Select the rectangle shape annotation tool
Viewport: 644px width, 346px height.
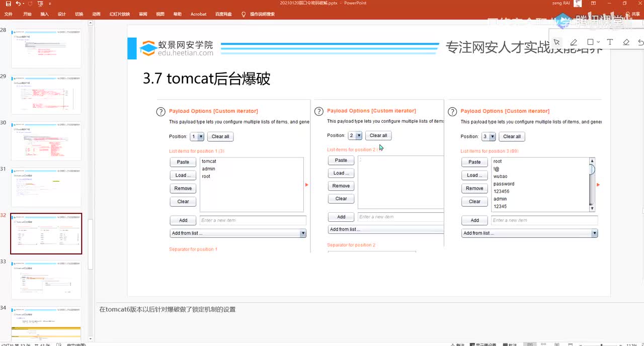pos(590,42)
